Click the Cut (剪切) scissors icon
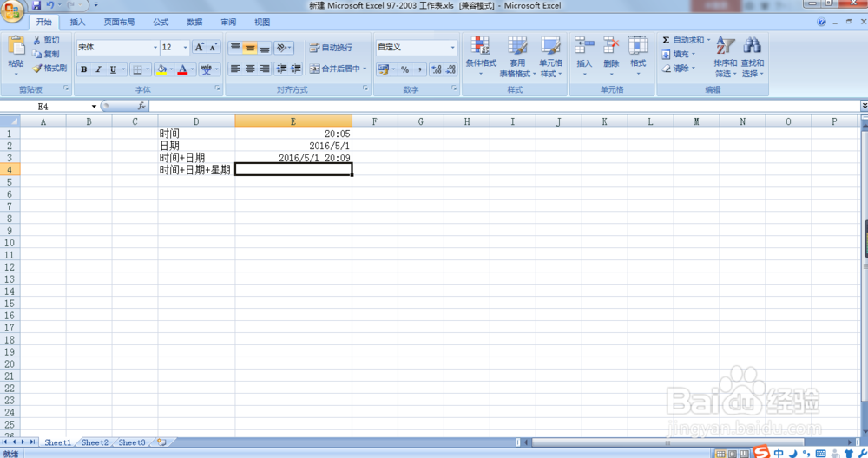 pos(36,41)
